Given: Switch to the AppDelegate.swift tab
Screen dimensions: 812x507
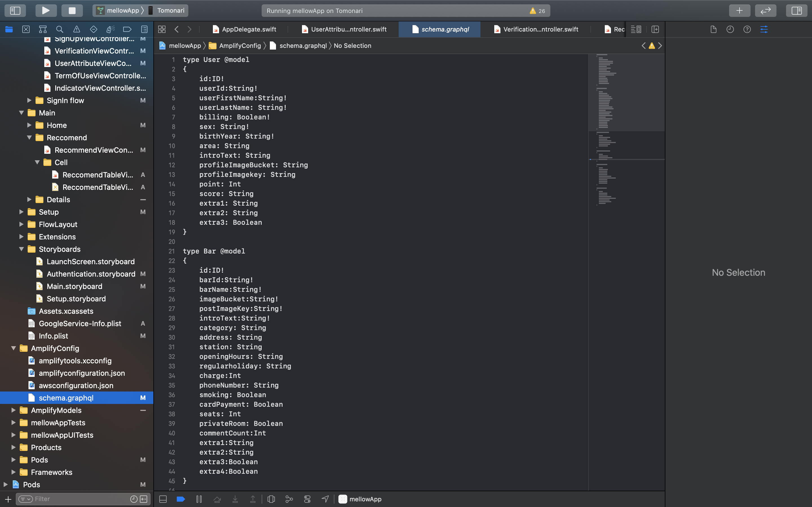Looking at the screenshot, I should tap(249, 29).
